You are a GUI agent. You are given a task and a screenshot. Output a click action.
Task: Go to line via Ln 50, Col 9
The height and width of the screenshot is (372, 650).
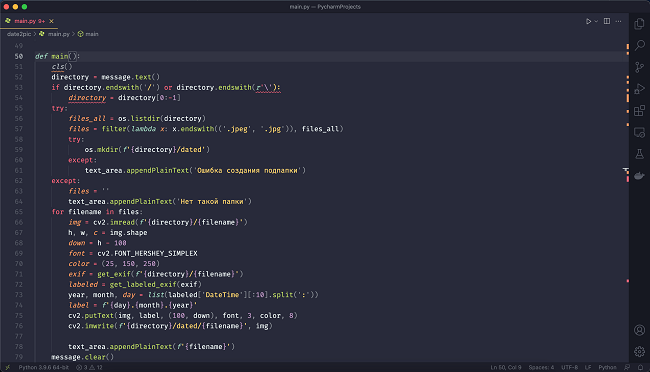click(506, 367)
